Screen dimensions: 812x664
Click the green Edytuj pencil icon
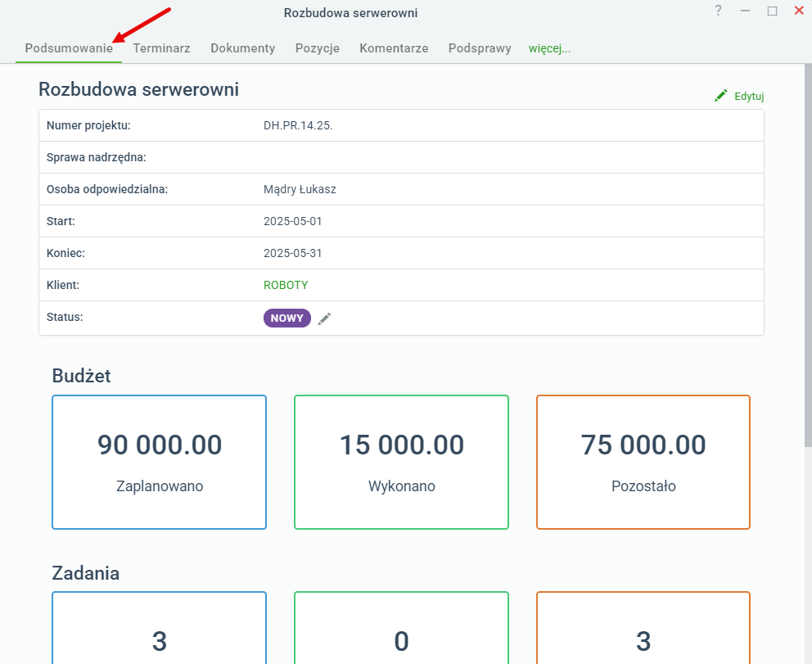click(x=721, y=96)
